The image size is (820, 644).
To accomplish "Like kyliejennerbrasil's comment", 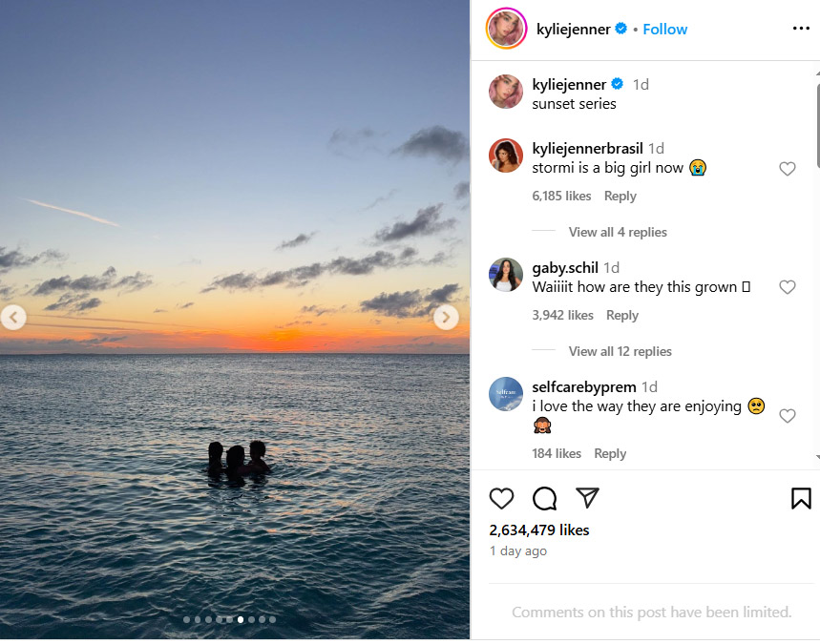I will (788, 169).
